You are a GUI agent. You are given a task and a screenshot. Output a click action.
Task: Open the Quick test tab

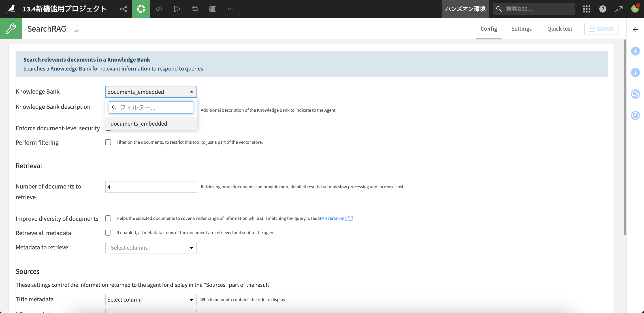pyautogui.click(x=559, y=29)
